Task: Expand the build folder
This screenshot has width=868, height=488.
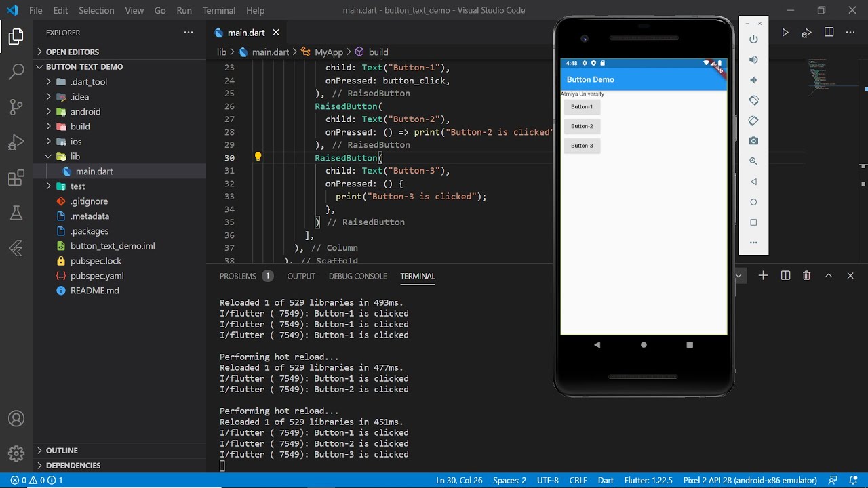Action: pos(119,126)
